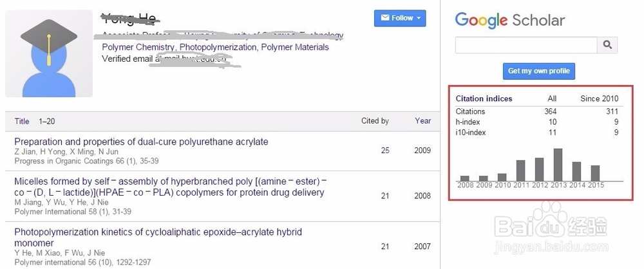The image size is (644, 269).
Task: Click the Polymer Chemistry interest link
Action: click(138, 47)
